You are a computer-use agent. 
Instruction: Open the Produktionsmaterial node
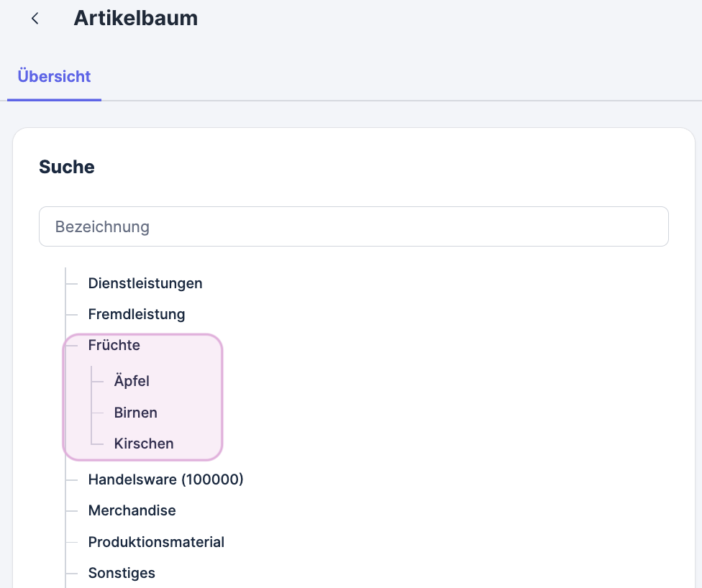coord(156,542)
